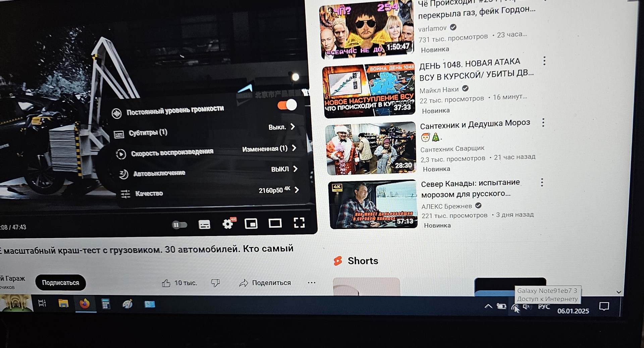Viewport: 644px width, 348px height.
Task: Click the Поделиться share button
Action: (265, 283)
